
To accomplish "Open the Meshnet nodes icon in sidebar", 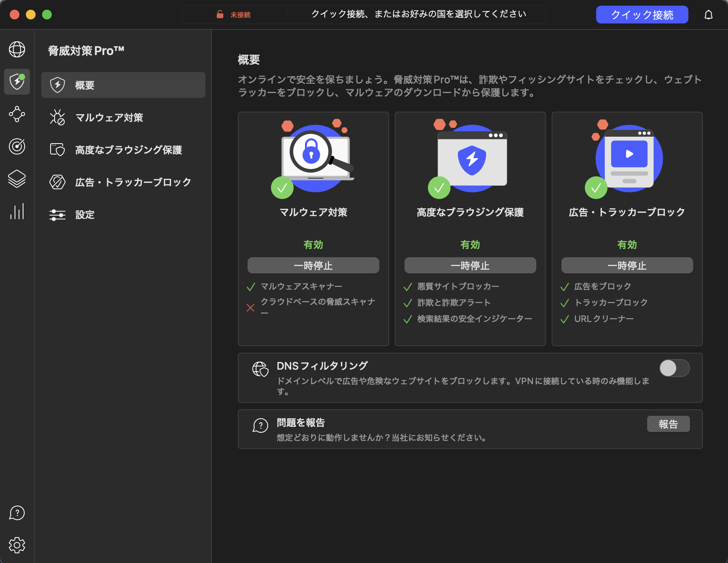I will 17,114.
